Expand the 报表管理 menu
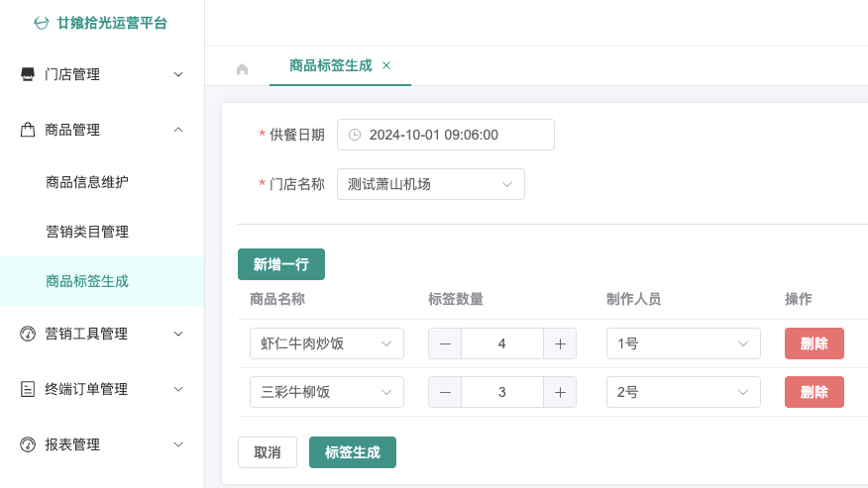The image size is (868, 488). tap(178, 444)
